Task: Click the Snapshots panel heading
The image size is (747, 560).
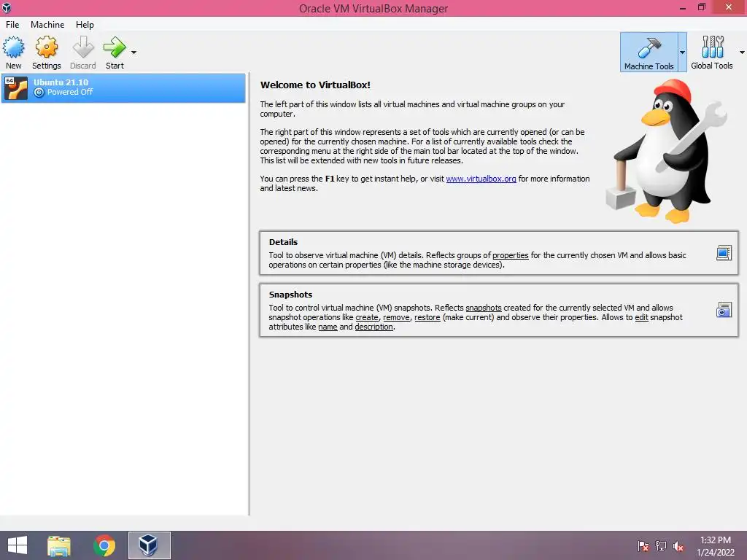Action: (290, 295)
